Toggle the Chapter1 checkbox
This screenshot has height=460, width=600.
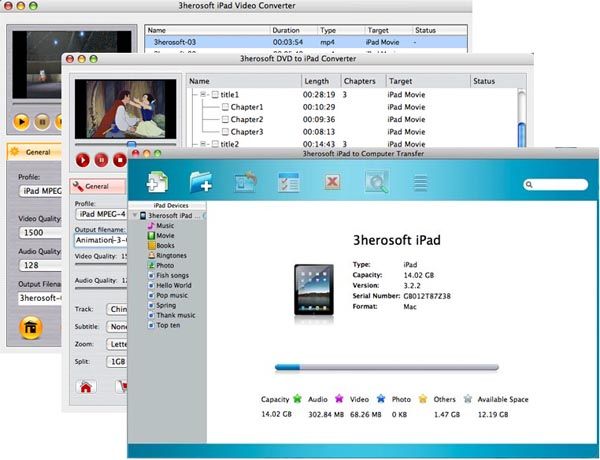pos(225,107)
